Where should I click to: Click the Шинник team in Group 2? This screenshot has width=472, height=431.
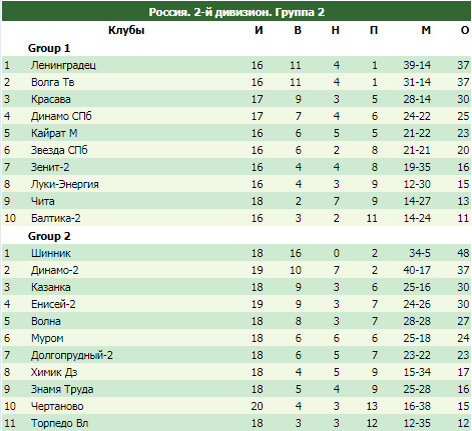[x=51, y=253]
